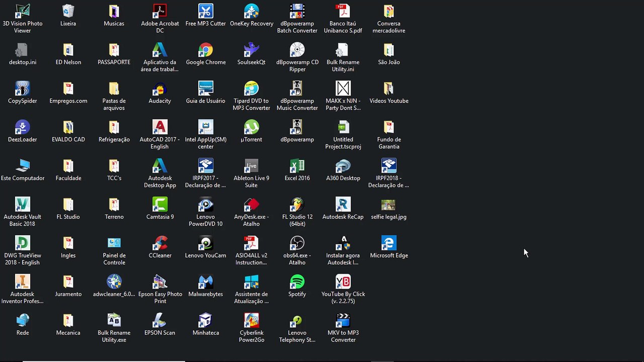Screen dimensions: 644x362
Task: Launch A360 Desktop
Action: pyautogui.click(x=343, y=166)
